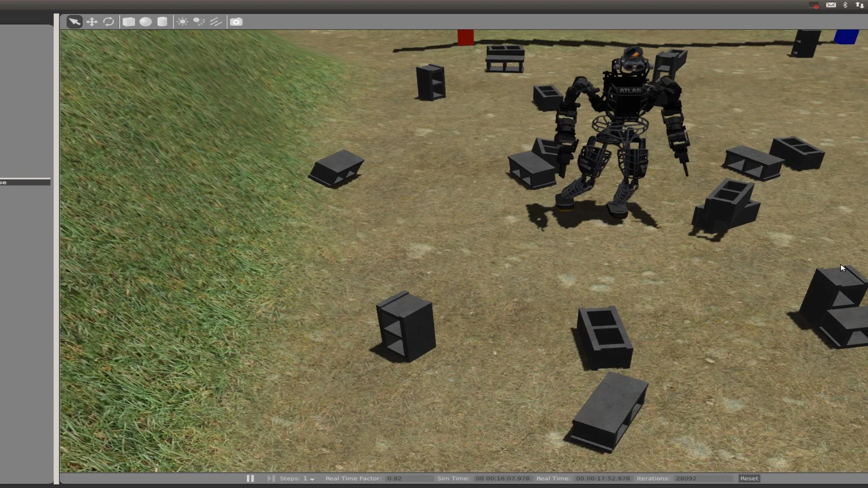Add a Spot Light to the world

pyautogui.click(x=199, y=21)
